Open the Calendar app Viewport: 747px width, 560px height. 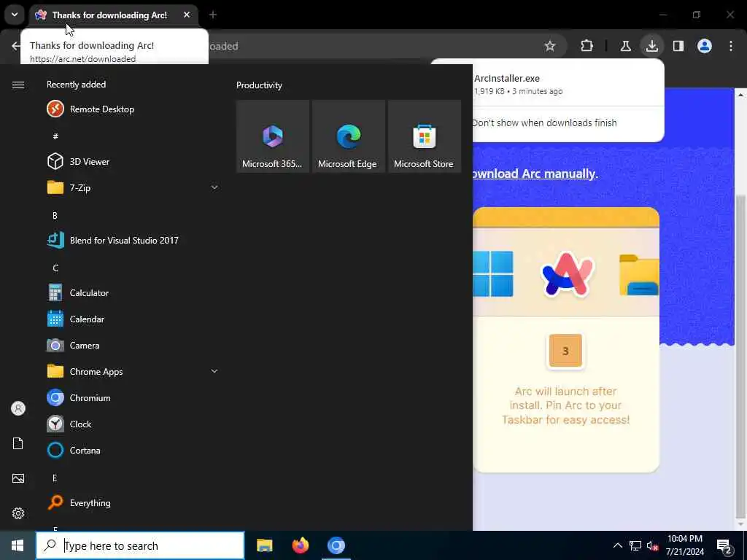133,319
